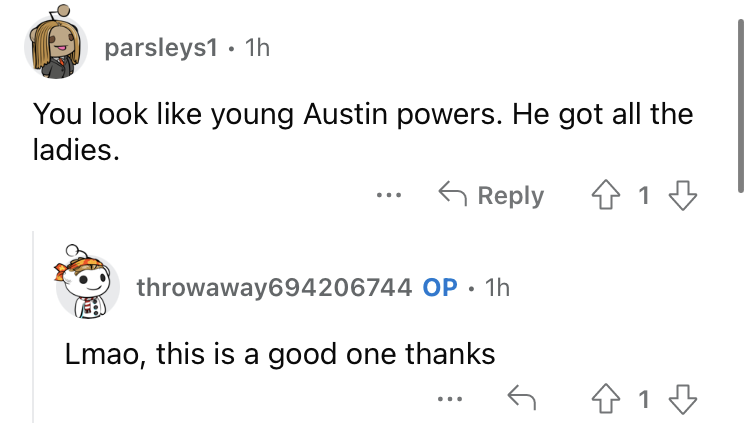750x423 pixels.
Task: Upvote parsleys1's Austin Powers comment
Action: tap(606, 195)
